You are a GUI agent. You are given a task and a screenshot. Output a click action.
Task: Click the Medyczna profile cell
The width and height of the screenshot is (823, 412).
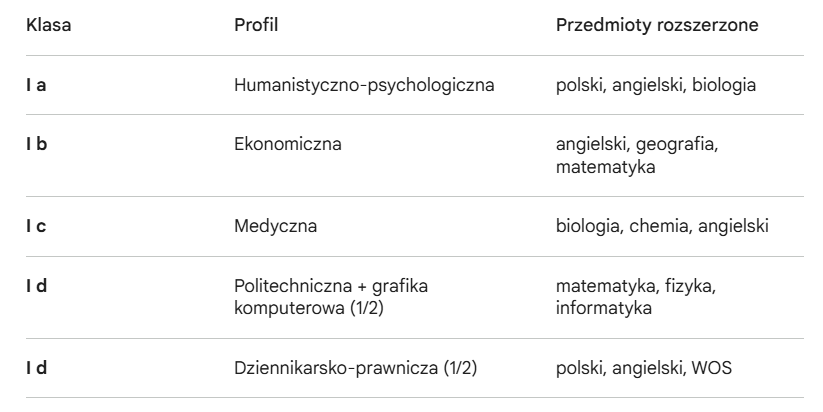(x=275, y=226)
